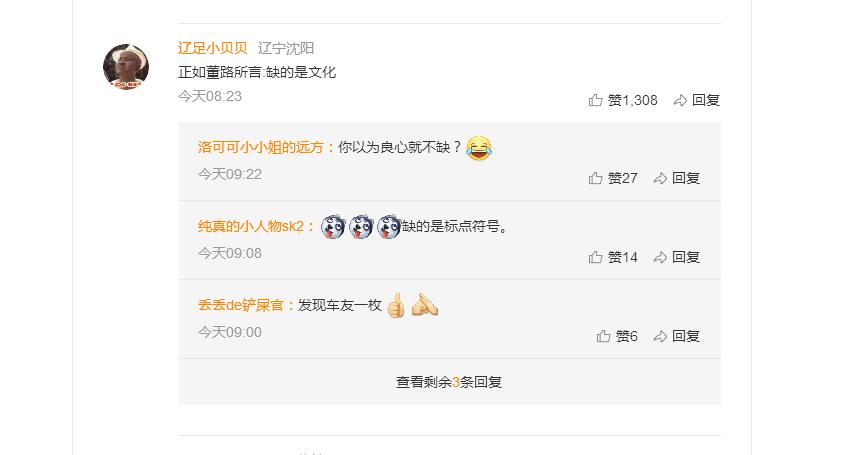Click the reply arrow next to 赞6

point(660,336)
